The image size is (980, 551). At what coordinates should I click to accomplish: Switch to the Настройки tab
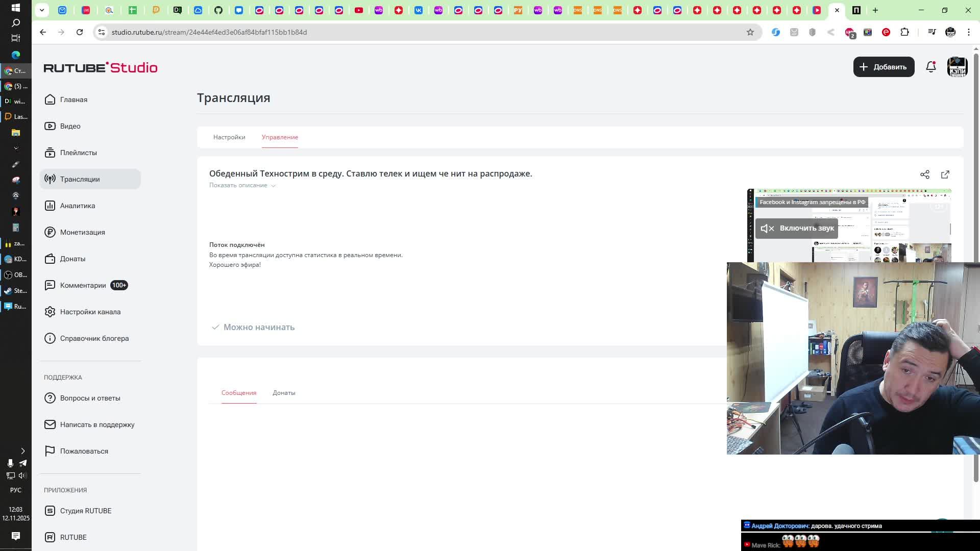pos(229,137)
